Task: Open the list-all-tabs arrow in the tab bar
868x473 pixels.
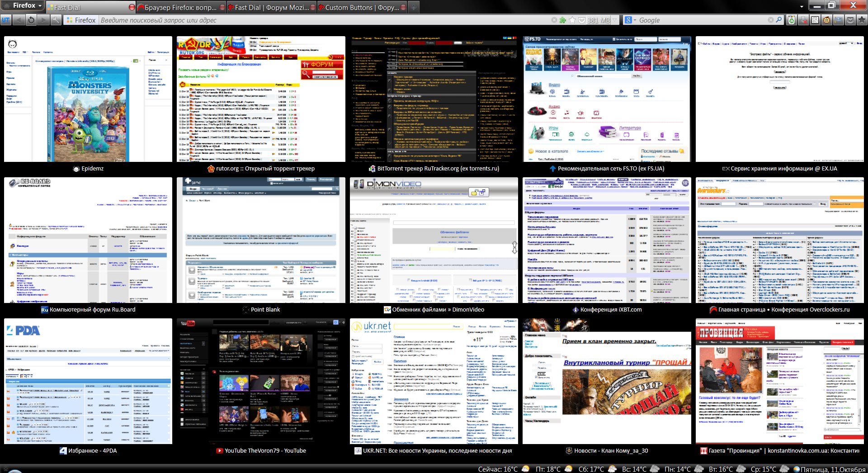Action: (802, 7)
